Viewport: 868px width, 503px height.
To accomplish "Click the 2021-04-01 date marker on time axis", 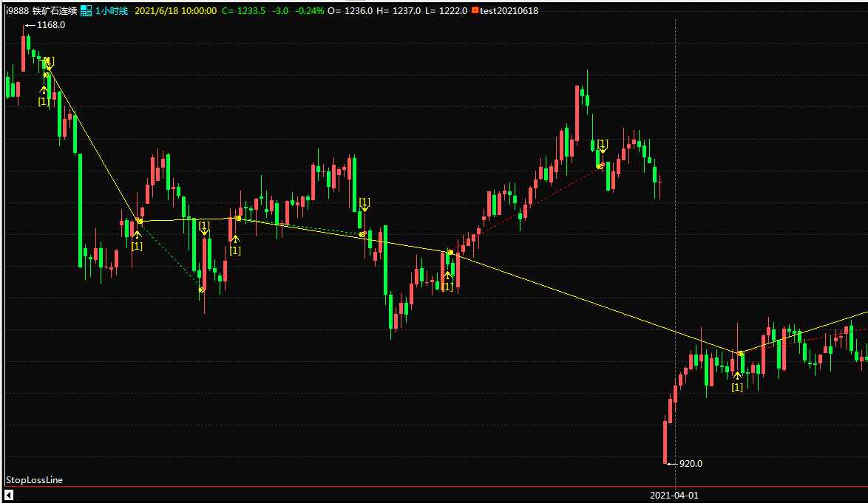I will point(674,496).
